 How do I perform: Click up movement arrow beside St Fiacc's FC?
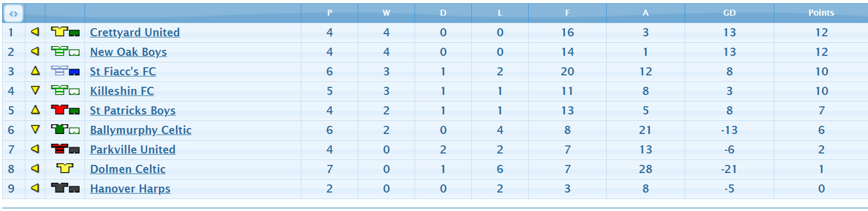(35, 71)
